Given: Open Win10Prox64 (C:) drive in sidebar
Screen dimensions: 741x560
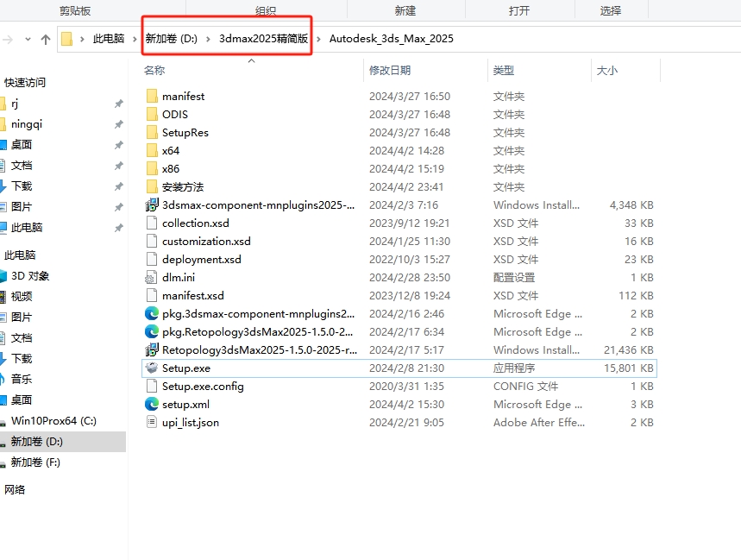Looking at the screenshot, I should (53, 421).
